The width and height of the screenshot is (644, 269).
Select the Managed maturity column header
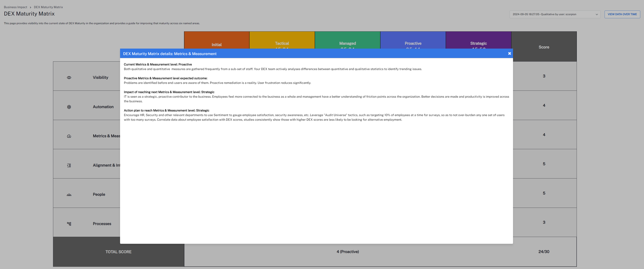pyautogui.click(x=347, y=43)
